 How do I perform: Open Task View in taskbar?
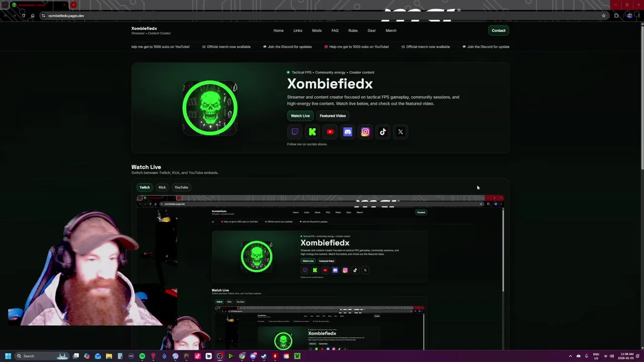pyautogui.click(x=76, y=356)
